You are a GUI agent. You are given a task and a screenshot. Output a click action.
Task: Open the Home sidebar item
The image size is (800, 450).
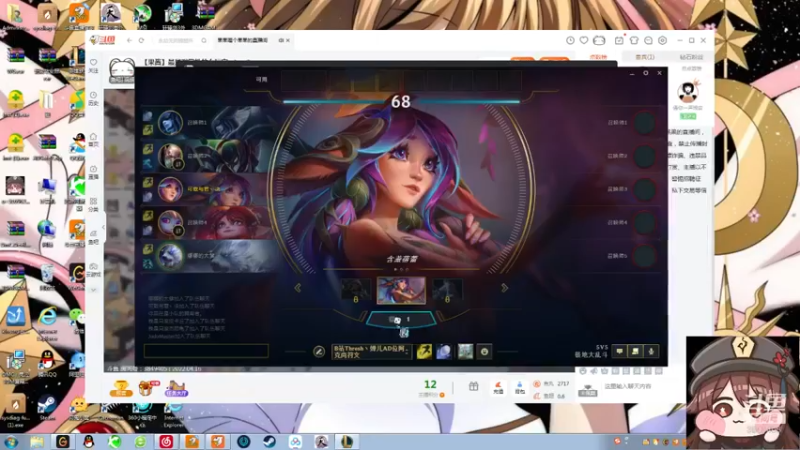pyautogui.click(x=93, y=140)
